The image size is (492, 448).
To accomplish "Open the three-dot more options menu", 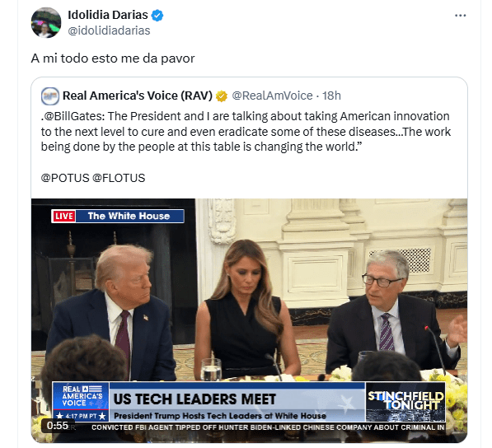I will click(x=460, y=16).
